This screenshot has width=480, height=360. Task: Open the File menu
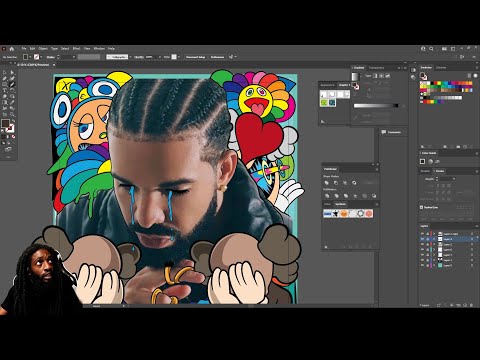pos(24,49)
